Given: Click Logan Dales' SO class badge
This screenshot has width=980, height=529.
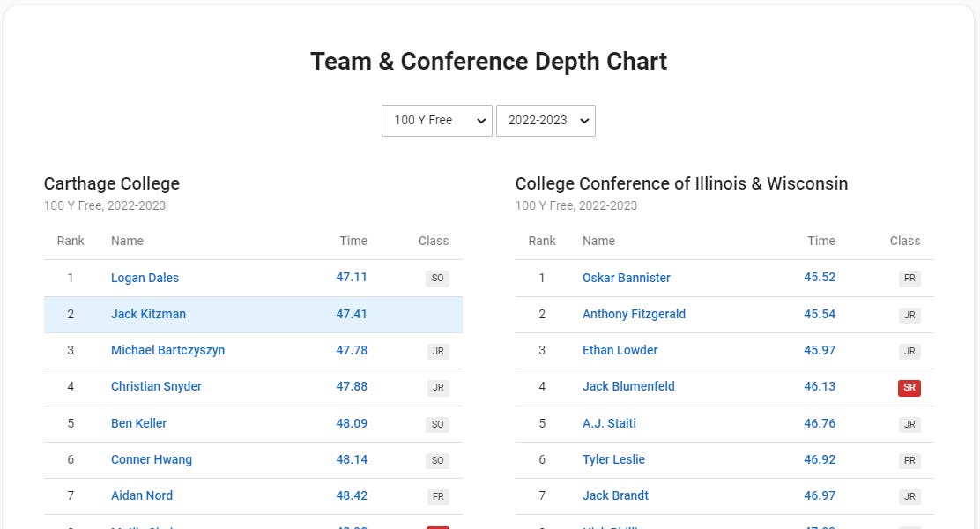Looking at the screenshot, I should point(437,279).
